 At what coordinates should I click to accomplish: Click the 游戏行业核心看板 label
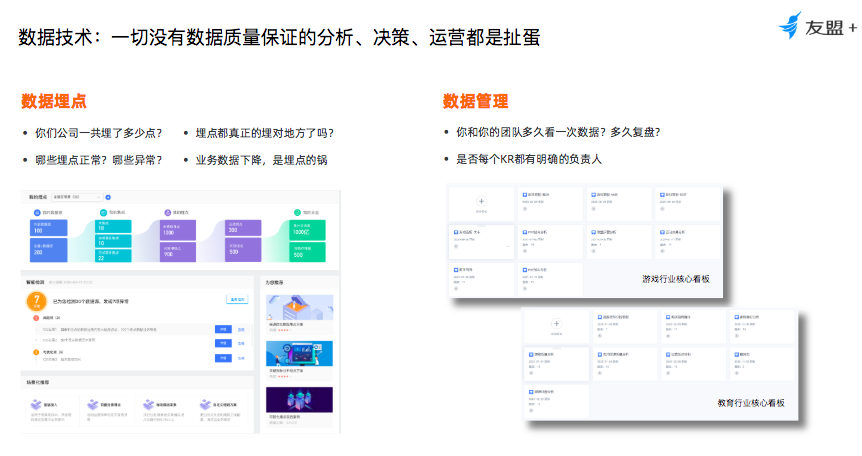click(676, 279)
